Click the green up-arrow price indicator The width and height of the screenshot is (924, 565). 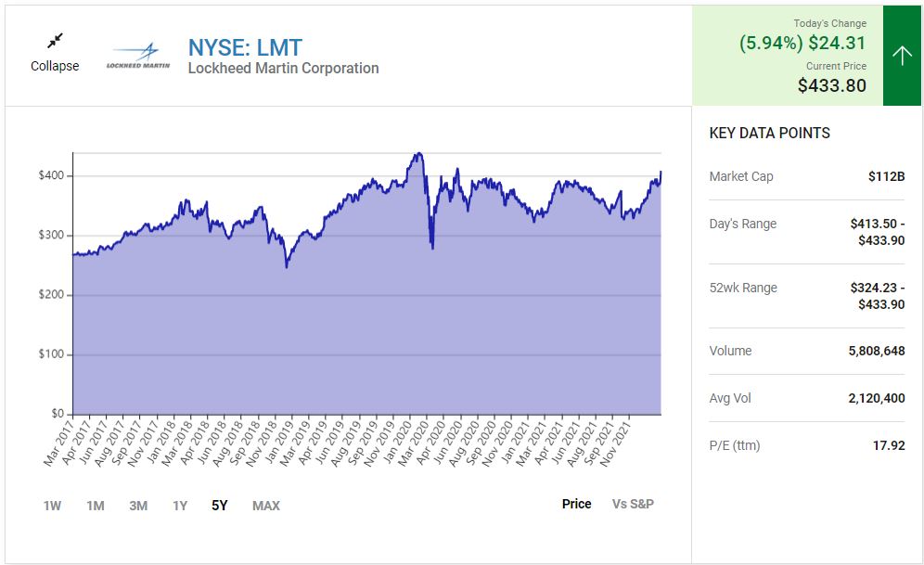click(902, 56)
